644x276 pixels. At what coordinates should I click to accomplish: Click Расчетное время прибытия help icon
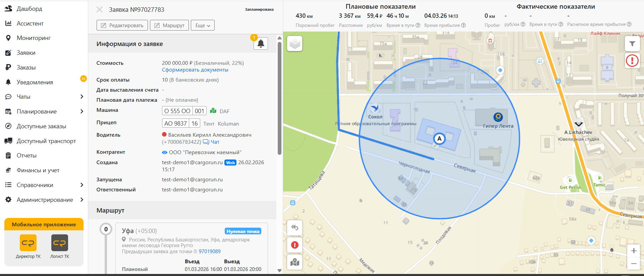click(x=629, y=24)
